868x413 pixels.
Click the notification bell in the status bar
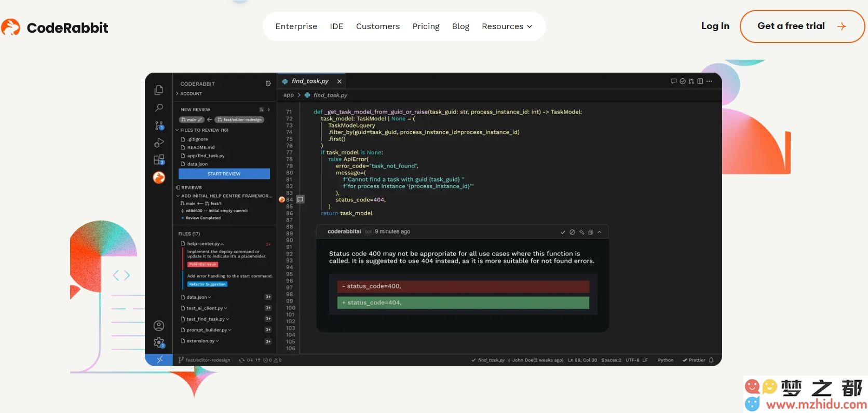click(x=711, y=360)
